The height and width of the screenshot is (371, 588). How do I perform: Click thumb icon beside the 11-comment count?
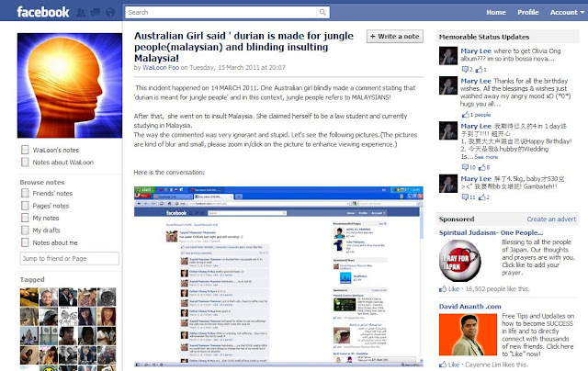click(x=481, y=197)
